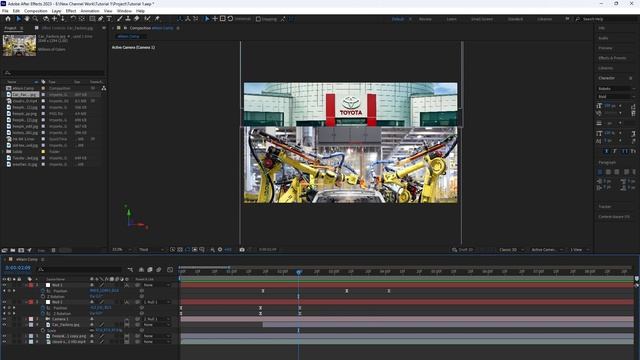
Task: Click the new folder icon in Project panel
Action: [13, 250]
